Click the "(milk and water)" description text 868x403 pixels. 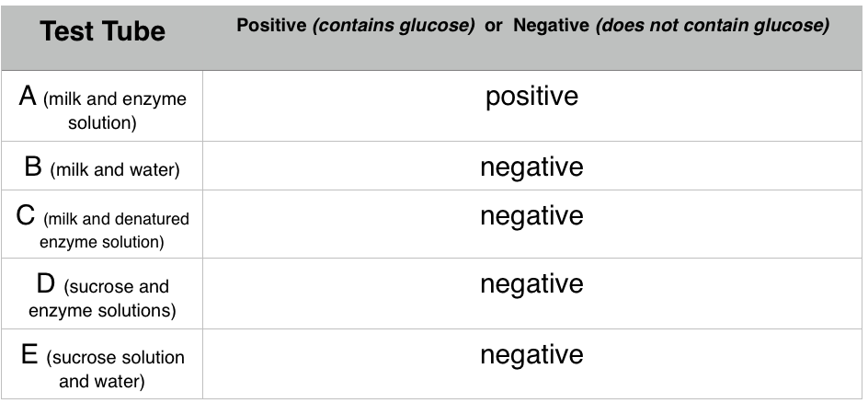[x=115, y=170]
